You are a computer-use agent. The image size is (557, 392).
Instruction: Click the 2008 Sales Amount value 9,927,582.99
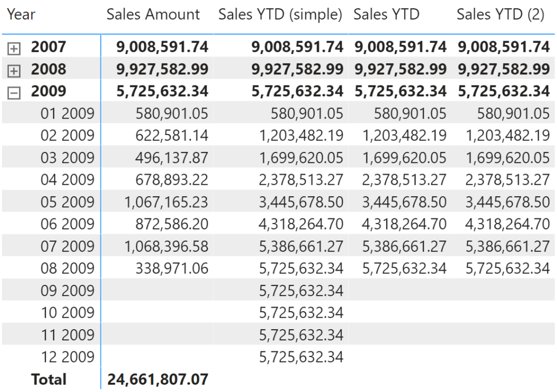tap(162, 70)
